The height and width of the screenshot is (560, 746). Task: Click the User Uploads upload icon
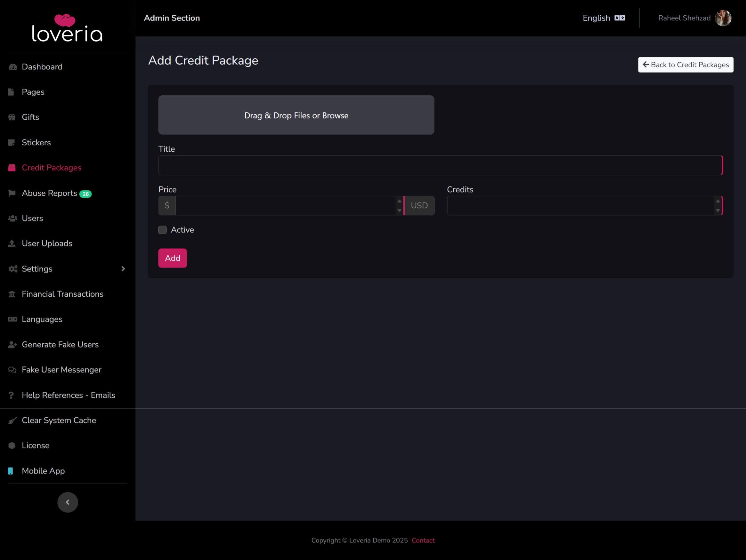pyautogui.click(x=12, y=244)
